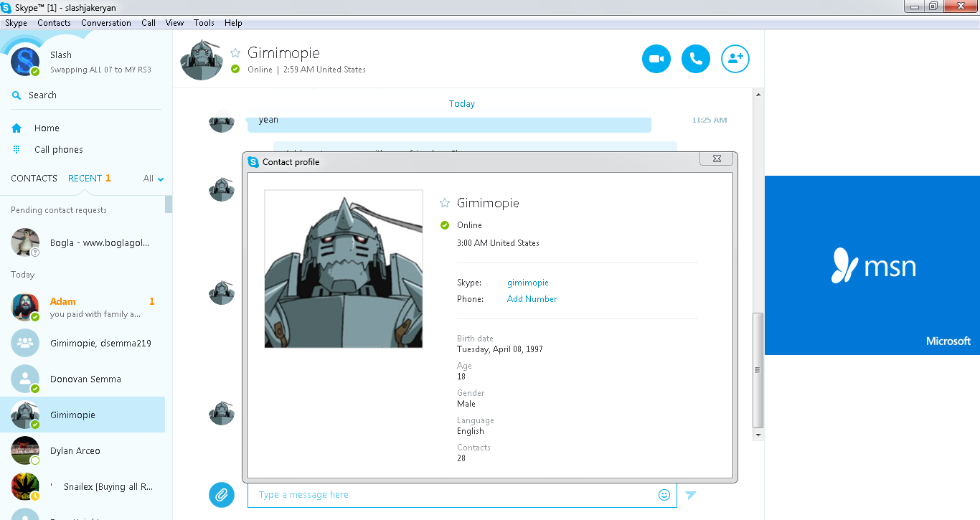Click the chat scrollbar down arrow
The height and width of the screenshot is (520, 980).
coord(758,435)
